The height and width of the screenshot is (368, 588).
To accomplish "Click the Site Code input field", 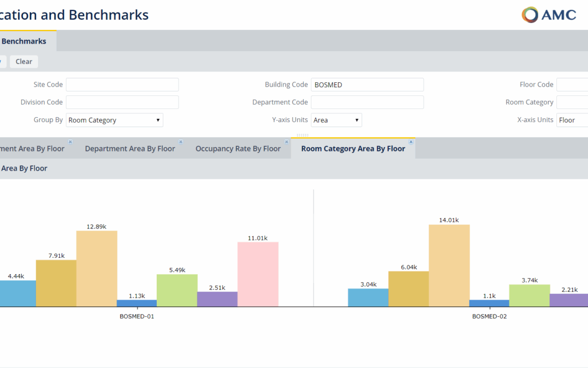I will tap(122, 85).
